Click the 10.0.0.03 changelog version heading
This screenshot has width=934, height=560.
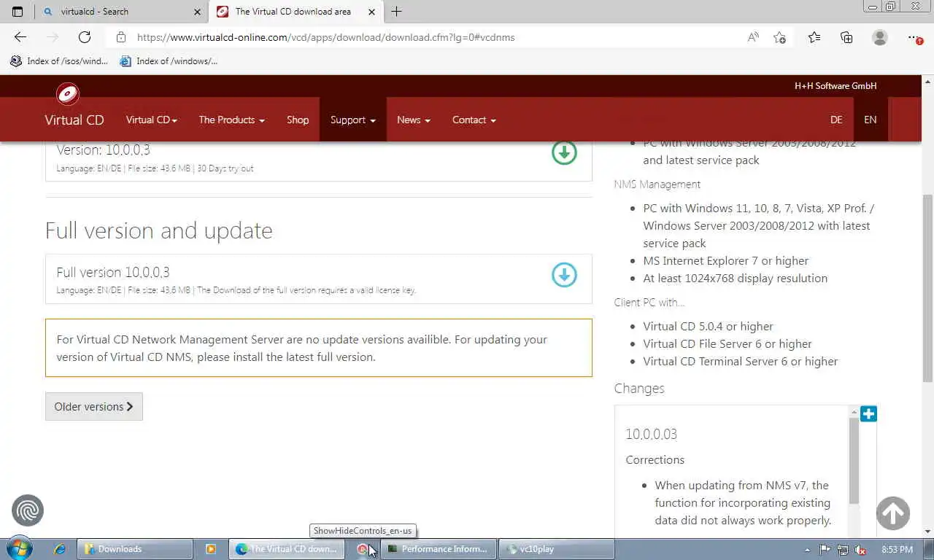pos(651,434)
